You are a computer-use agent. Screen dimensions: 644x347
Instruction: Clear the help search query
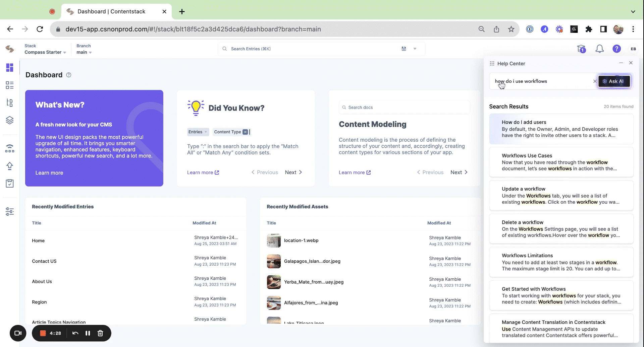(x=595, y=81)
